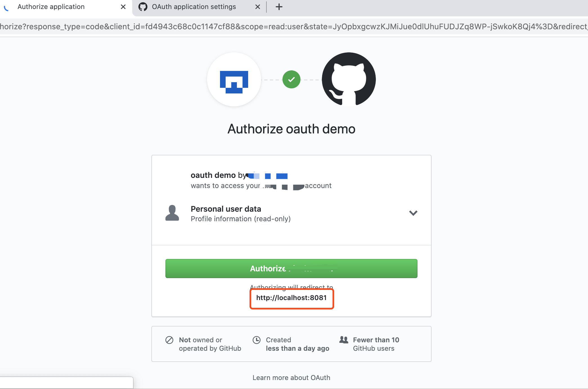Click the clock icon beside Created

[x=257, y=340]
